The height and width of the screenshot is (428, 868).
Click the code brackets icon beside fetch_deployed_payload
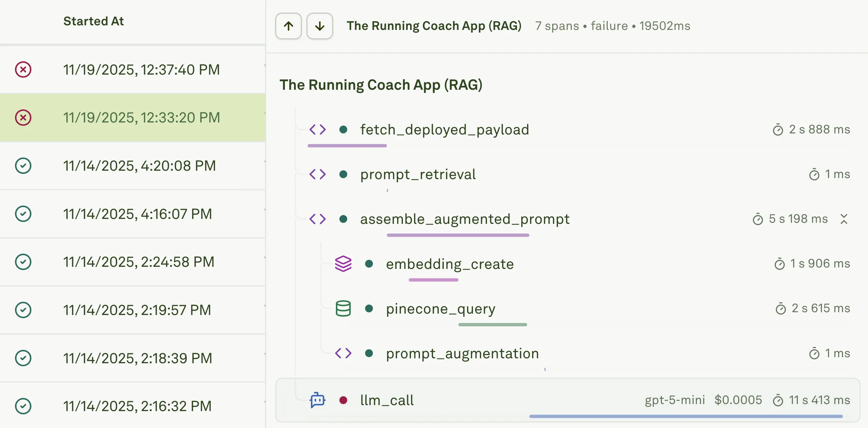pyautogui.click(x=317, y=130)
